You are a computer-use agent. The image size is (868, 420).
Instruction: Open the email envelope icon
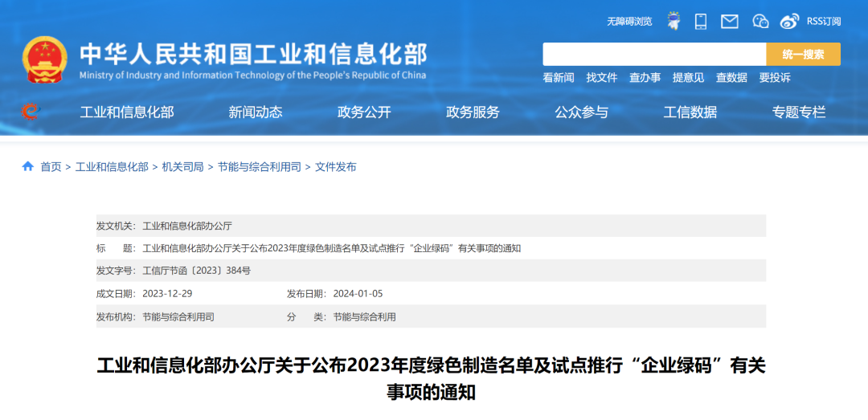click(729, 22)
